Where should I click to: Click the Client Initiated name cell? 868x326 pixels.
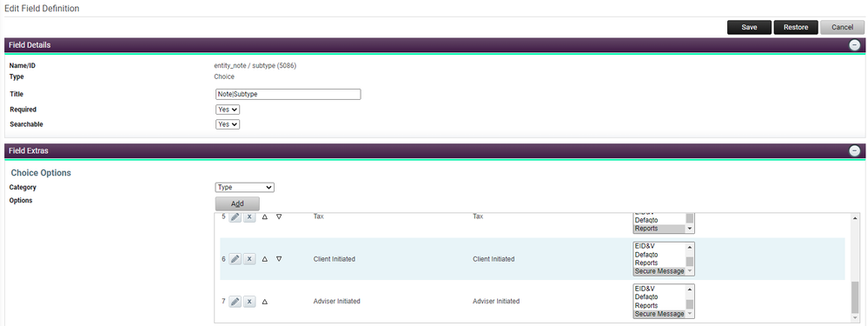tap(335, 259)
